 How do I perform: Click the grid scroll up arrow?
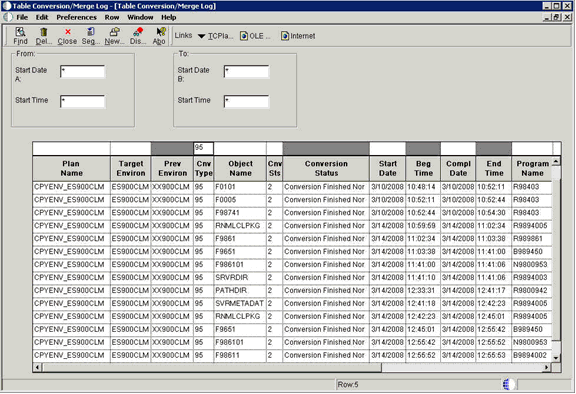coord(556,161)
